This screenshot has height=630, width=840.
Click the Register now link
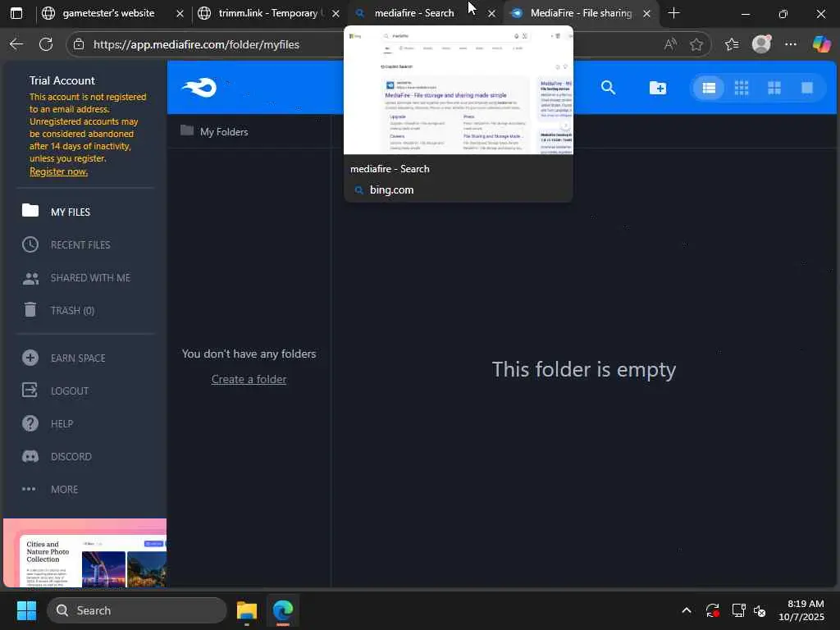(x=58, y=171)
